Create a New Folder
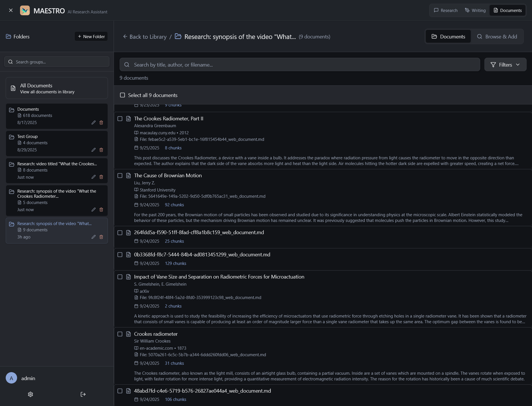 tap(91, 37)
